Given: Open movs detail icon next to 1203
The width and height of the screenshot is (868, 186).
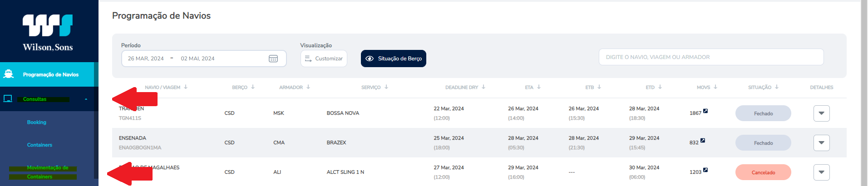Looking at the screenshot, I should click(x=705, y=170).
